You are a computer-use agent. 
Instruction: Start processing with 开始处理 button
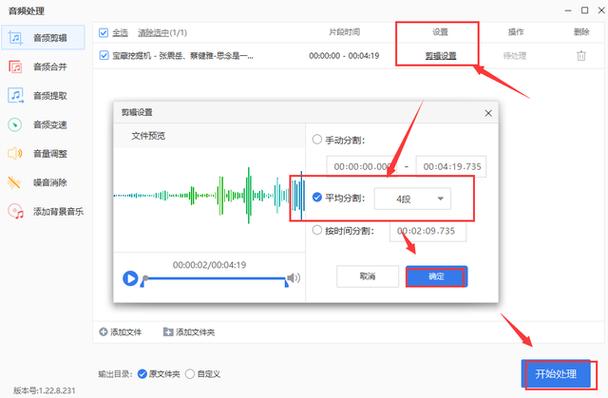(x=556, y=374)
